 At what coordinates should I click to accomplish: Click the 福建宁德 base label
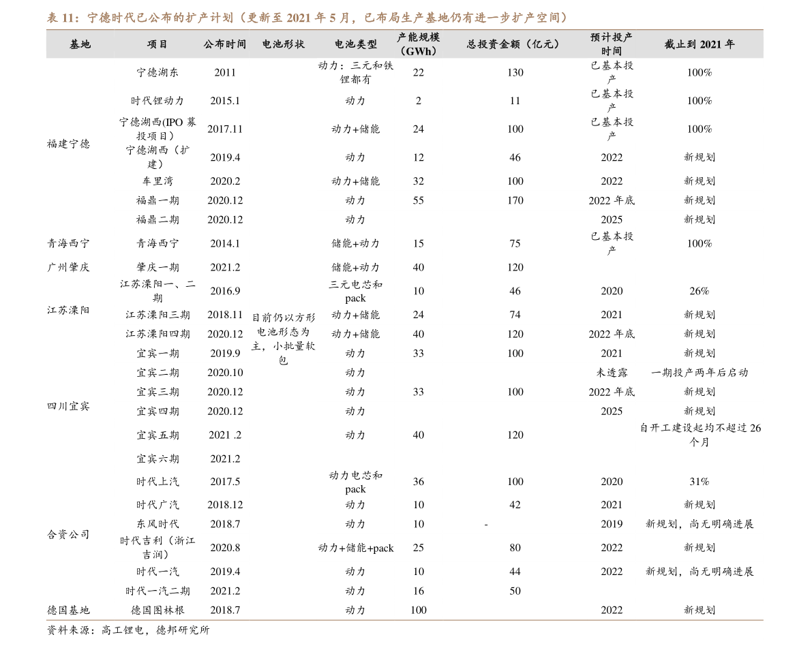point(68,144)
